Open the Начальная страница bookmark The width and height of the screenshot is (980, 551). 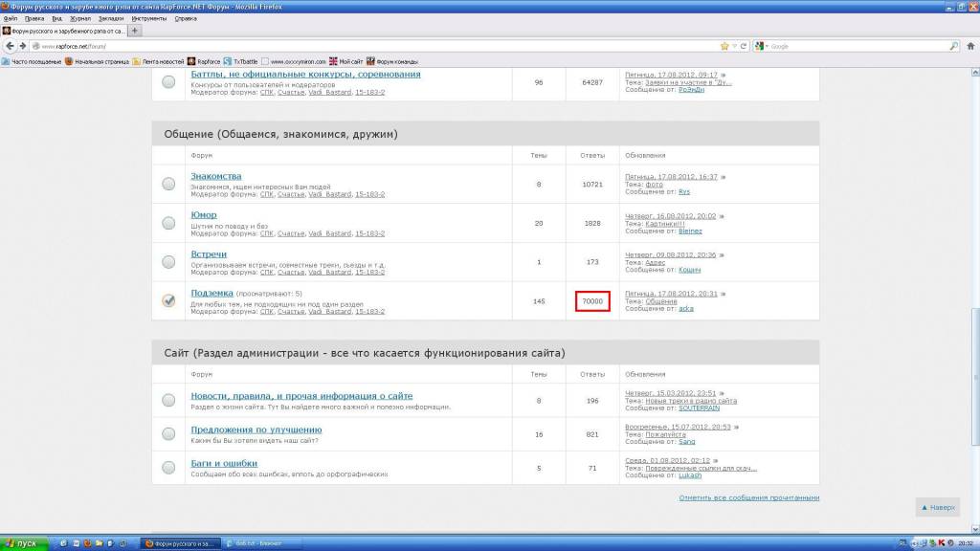[97, 62]
